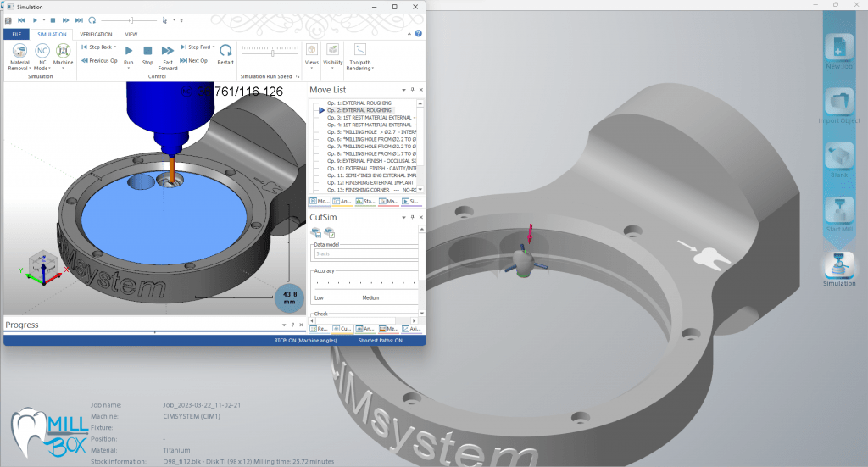The image size is (868, 467).
Task: Expand the Run button dropdown
Action: 129,68
